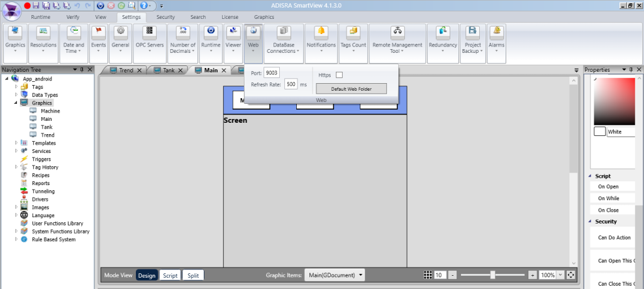Expand the Templates tree node
The width and height of the screenshot is (644, 289).
(16, 143)
